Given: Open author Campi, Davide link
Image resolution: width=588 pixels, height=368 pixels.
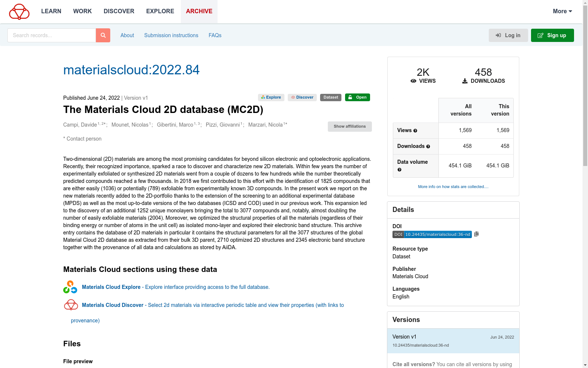Looking at the screenshot, I should click(x=80, y=125).
